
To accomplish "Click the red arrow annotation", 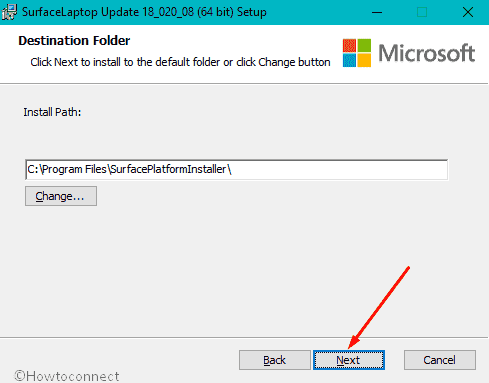I will coord(379,307).
